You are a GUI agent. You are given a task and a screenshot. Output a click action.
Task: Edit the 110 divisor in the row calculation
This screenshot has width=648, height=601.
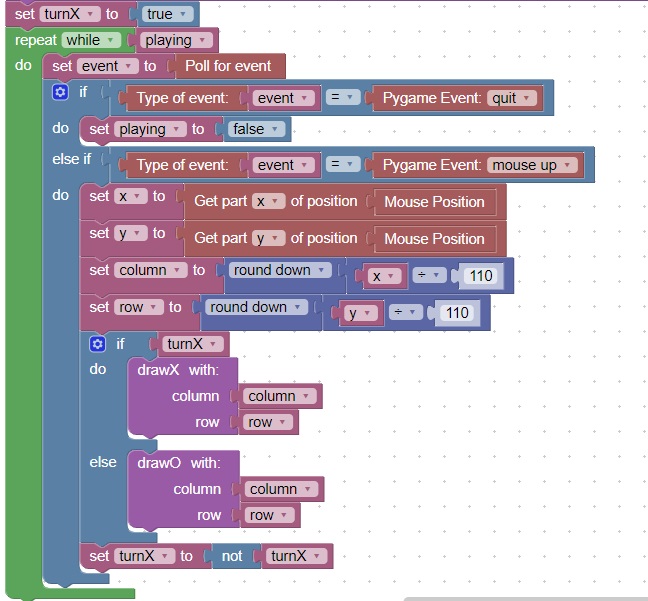[x=457, y=313]
